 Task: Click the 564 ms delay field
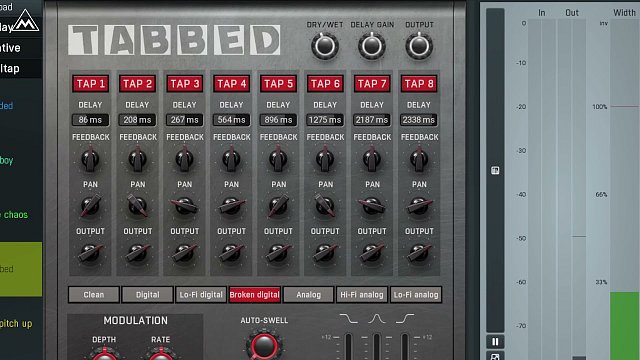[x=231, y=120]
